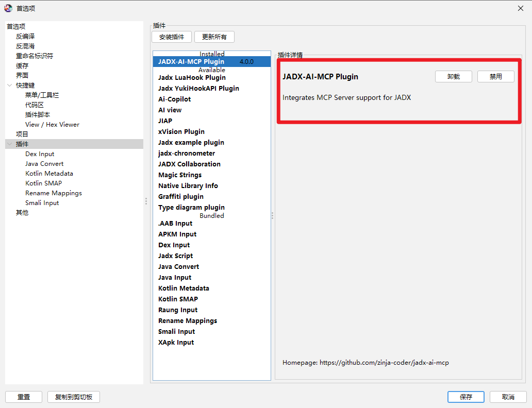The image size is (532, 408).
Task: Select 首选项 root tree item
Action: (16, 26)
